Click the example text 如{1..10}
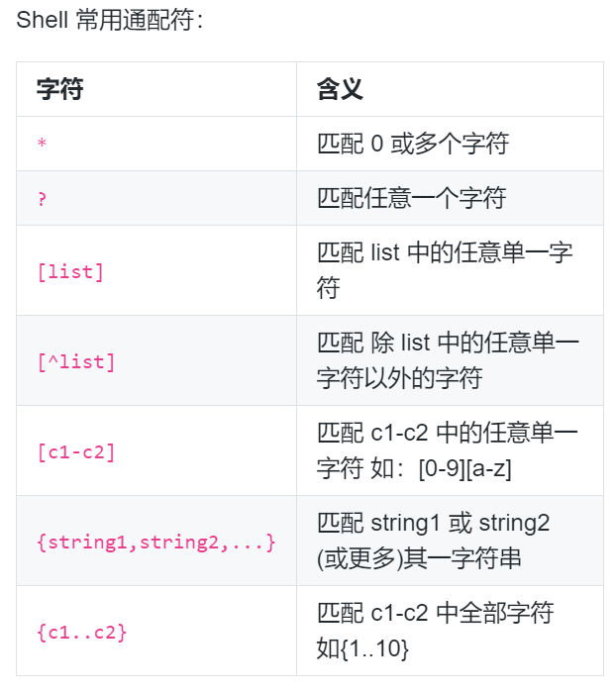 point(362,648)
